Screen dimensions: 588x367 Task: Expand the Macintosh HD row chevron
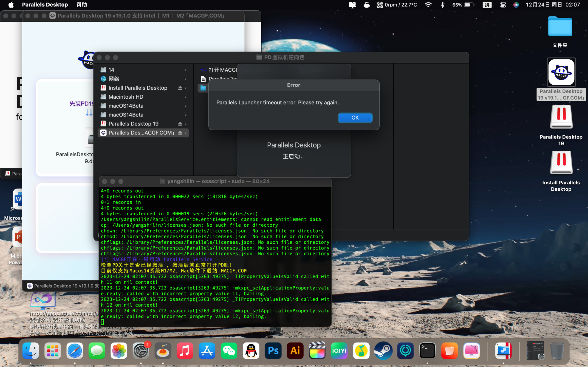pyautogui.click(x=186, y=97)
